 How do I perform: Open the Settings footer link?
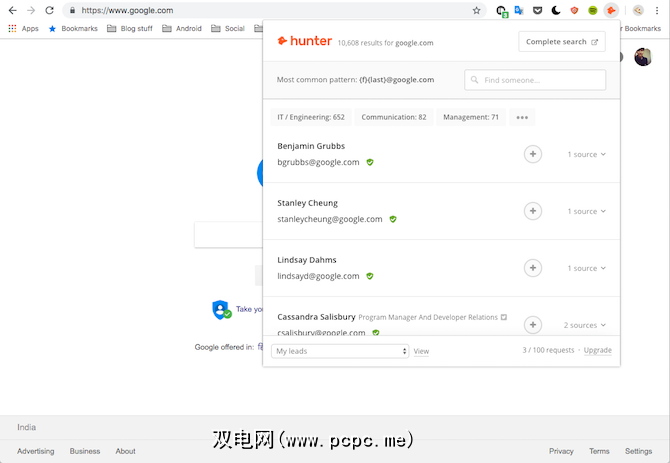tap(639, 451)
